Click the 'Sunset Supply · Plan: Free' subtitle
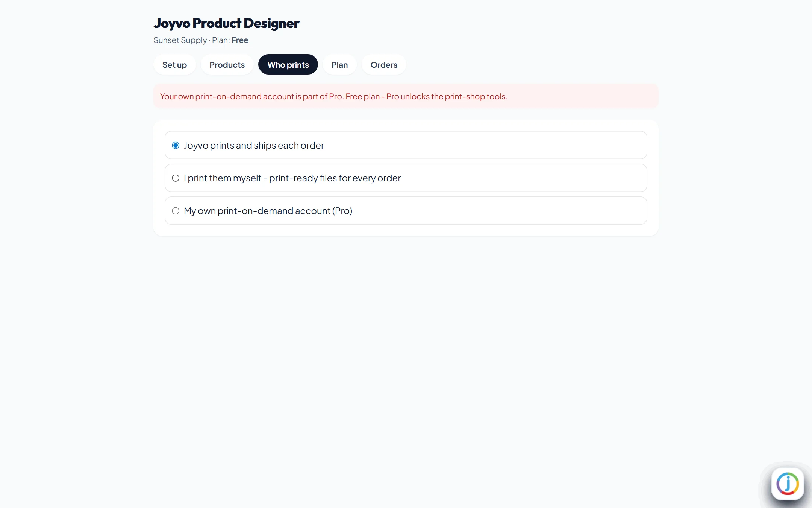Viewport: 812px width, 508px height. (201, 40)
